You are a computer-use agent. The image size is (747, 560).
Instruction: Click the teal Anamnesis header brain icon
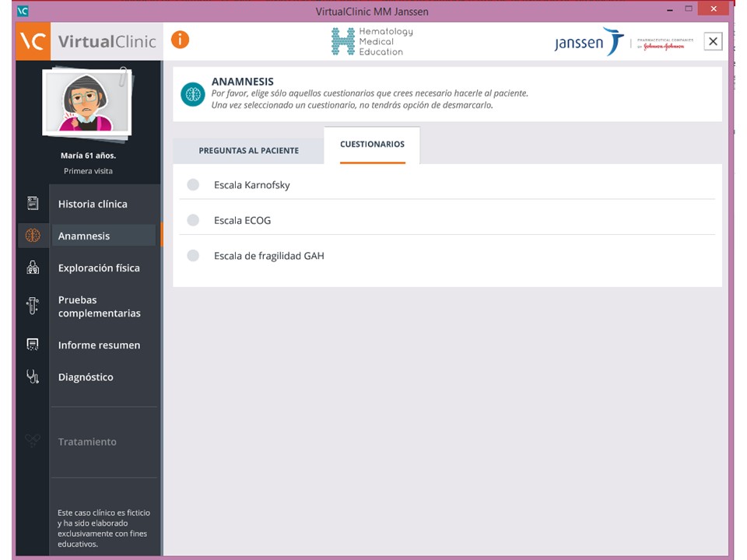(193, 94)
